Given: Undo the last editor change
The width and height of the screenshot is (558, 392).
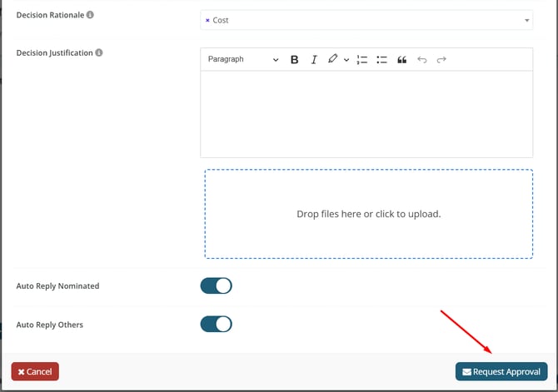Looking at the screenshot, I should point(422,60).
